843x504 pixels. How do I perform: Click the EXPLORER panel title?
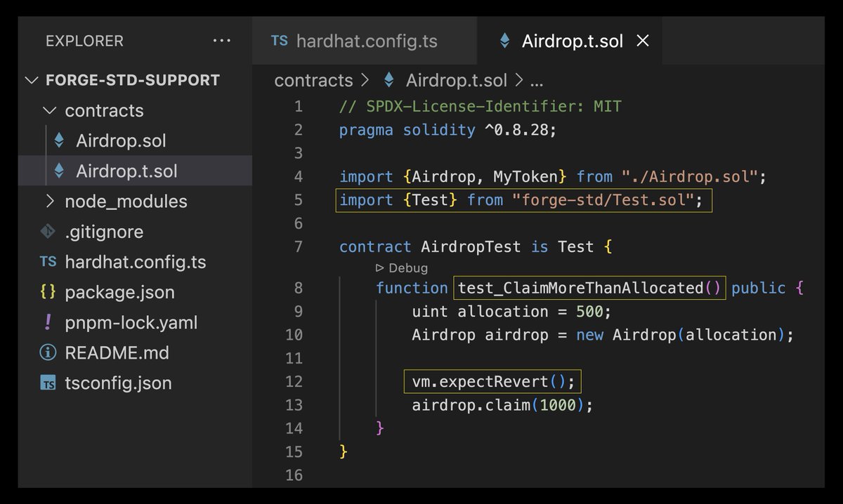point(84,41)
